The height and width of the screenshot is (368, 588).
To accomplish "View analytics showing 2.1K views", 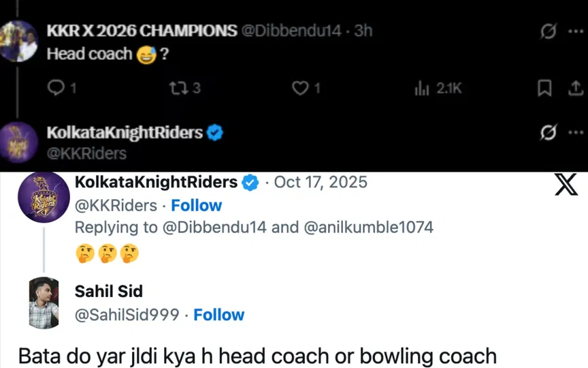I will (438, 88).
